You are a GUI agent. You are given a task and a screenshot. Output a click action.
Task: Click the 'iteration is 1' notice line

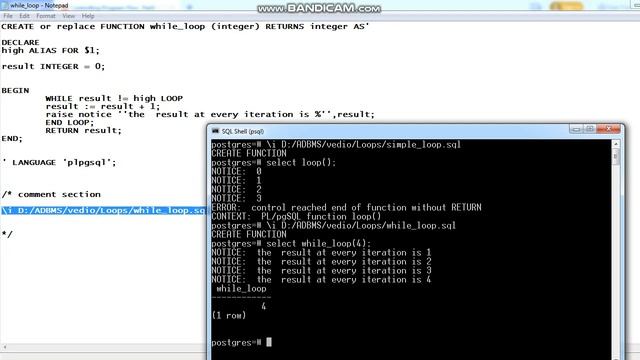pyautogui.click(x=321, y=253)
